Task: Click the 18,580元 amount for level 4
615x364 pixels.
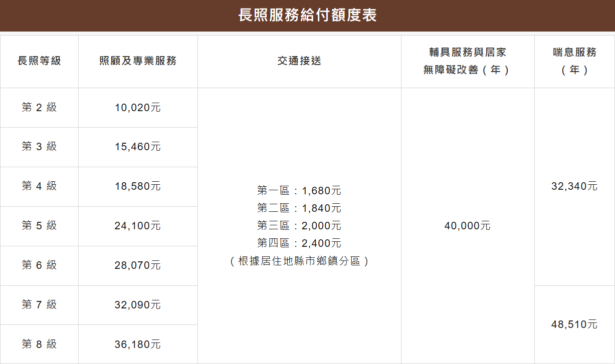Action: tap(138, 186)
